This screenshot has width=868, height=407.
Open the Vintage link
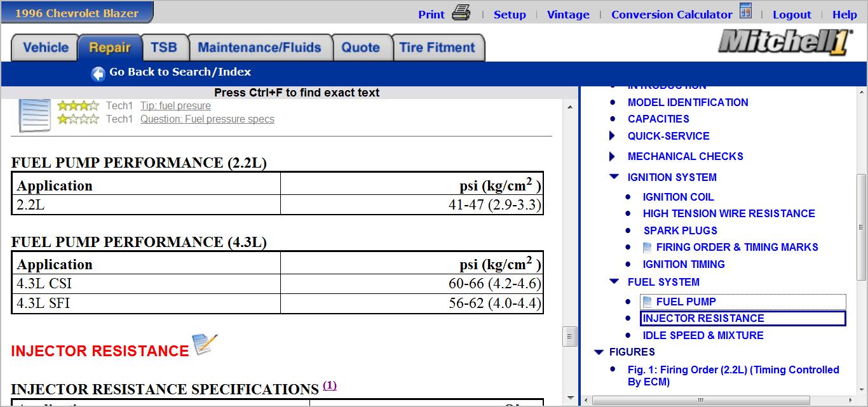(x=568, y=15)
